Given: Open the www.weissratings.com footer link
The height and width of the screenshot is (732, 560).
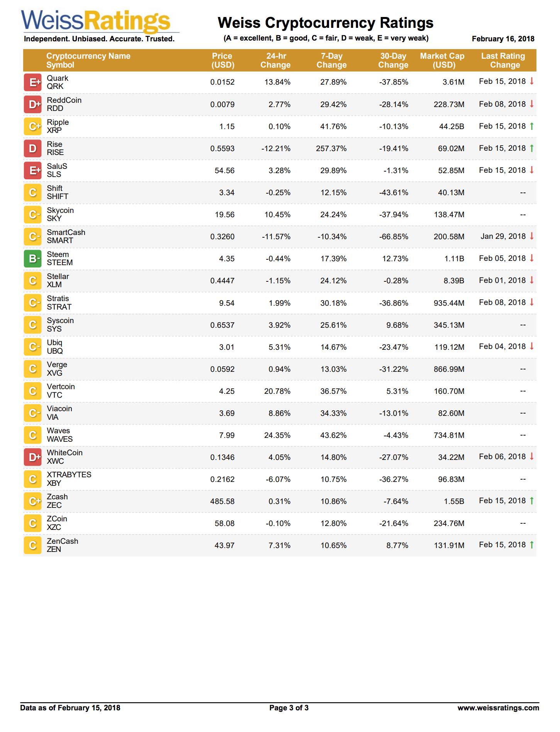Looking at the screenshot, I should (498, 708).
